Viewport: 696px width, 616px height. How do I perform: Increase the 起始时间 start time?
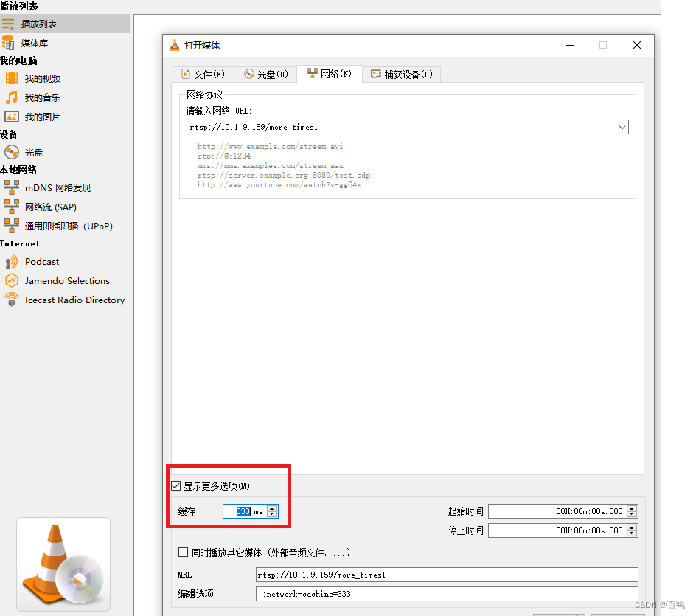pyautogui.click(x=632, y=508)
